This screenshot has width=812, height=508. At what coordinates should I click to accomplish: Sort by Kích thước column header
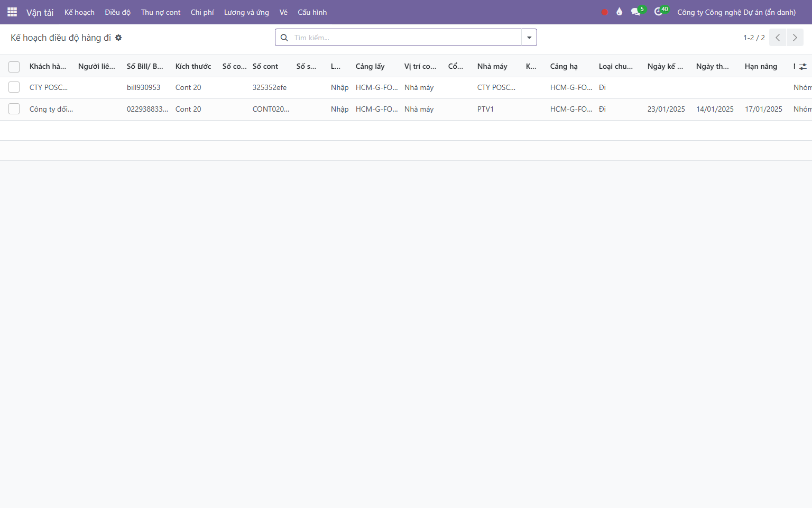pyautogui.click(x=193, y=66)
